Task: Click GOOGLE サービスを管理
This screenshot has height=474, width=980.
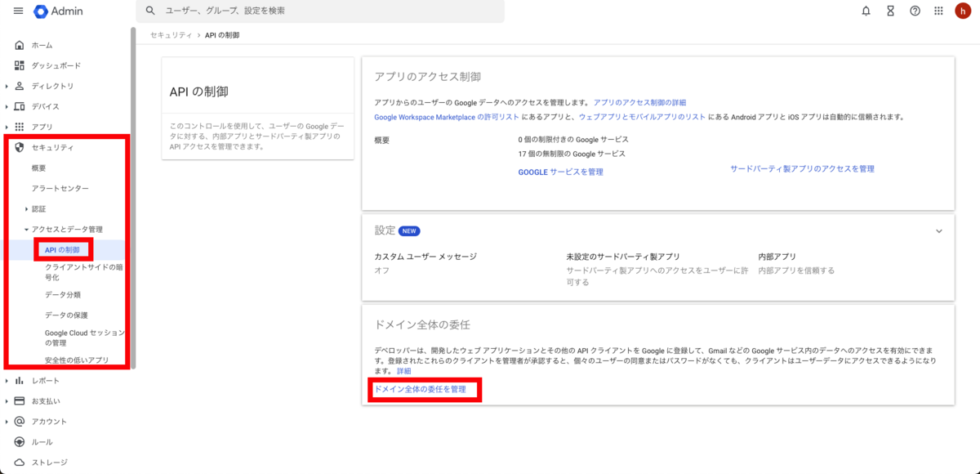Action: [x=560, y=172]
